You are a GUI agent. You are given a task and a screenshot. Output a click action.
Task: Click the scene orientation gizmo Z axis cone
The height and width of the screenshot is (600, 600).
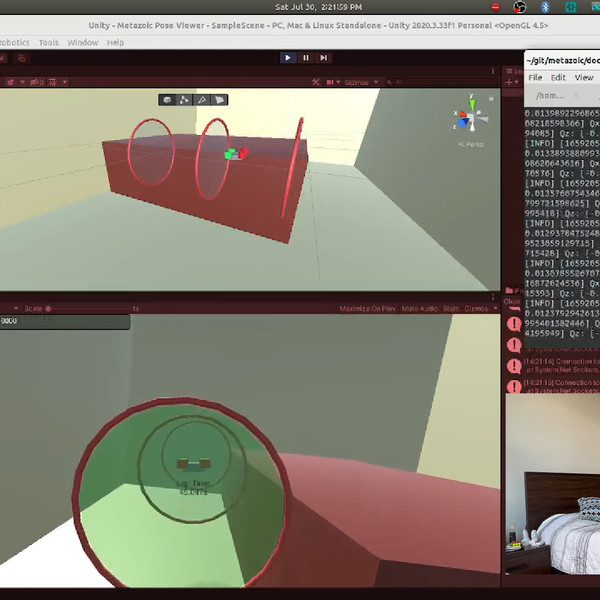coord(463,122)
